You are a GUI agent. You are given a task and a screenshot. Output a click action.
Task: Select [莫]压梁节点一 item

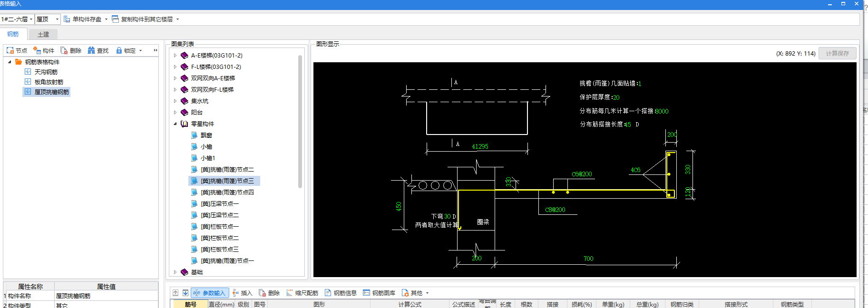[219, 204]
